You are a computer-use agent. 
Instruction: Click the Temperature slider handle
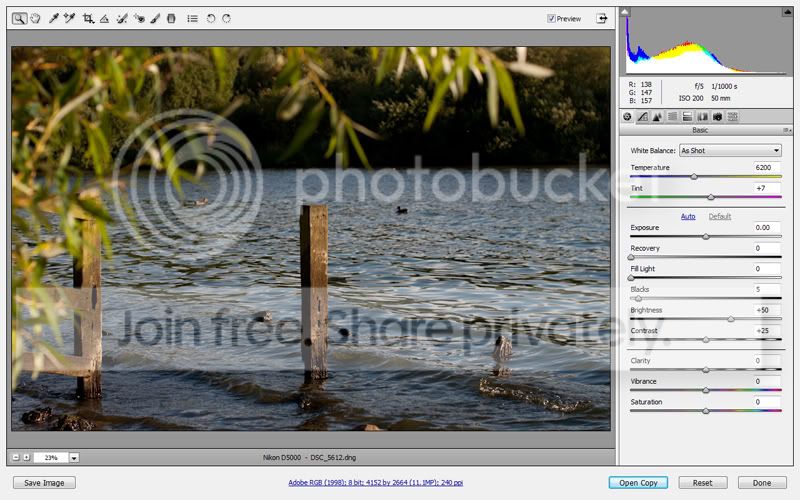click(x=694, y=177)
